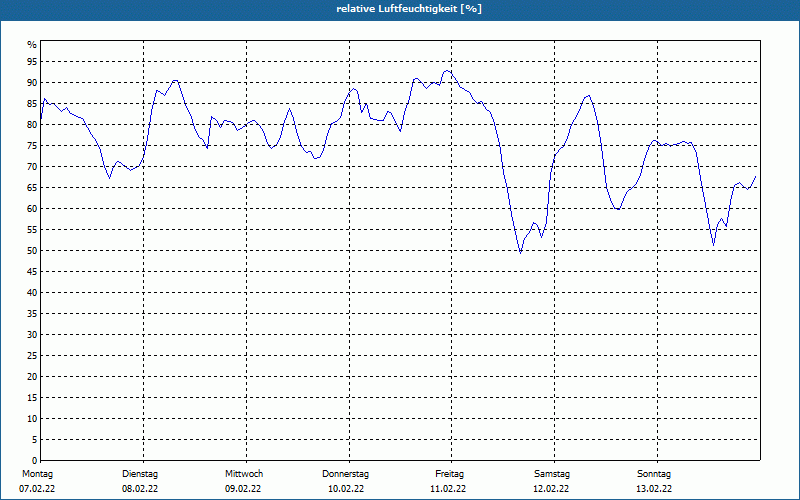Click the end point of the blue humidity curve
800x500 pixels.
(x=756, y=177)
